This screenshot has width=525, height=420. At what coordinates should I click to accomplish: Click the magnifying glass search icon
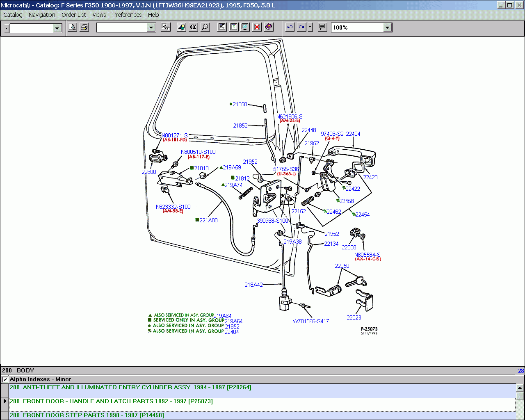pos(205,27)
